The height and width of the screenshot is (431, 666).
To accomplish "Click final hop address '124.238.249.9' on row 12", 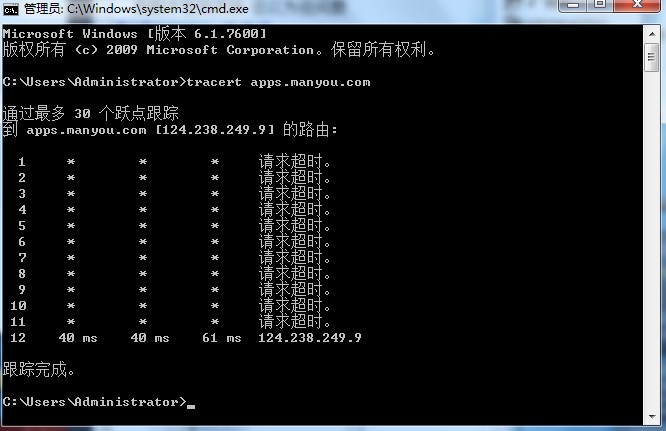I will pyautogui.click(x=310, y=338).
